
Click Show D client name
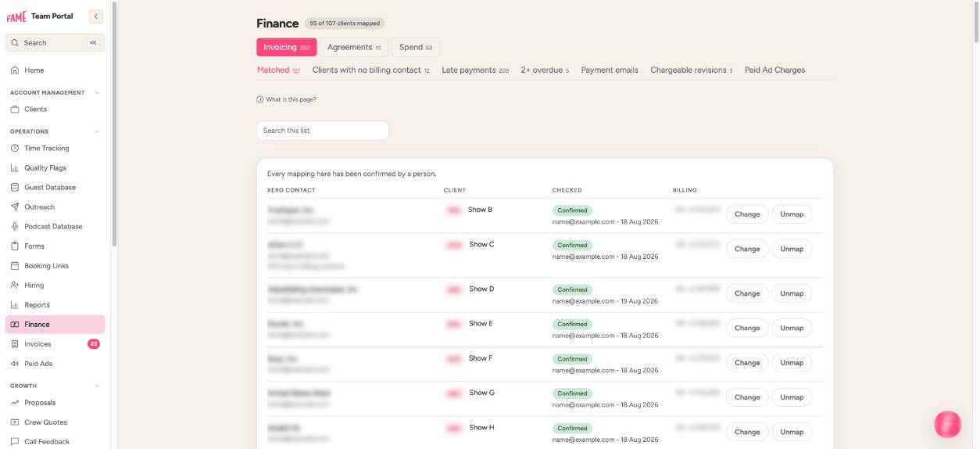click(481, 289)
